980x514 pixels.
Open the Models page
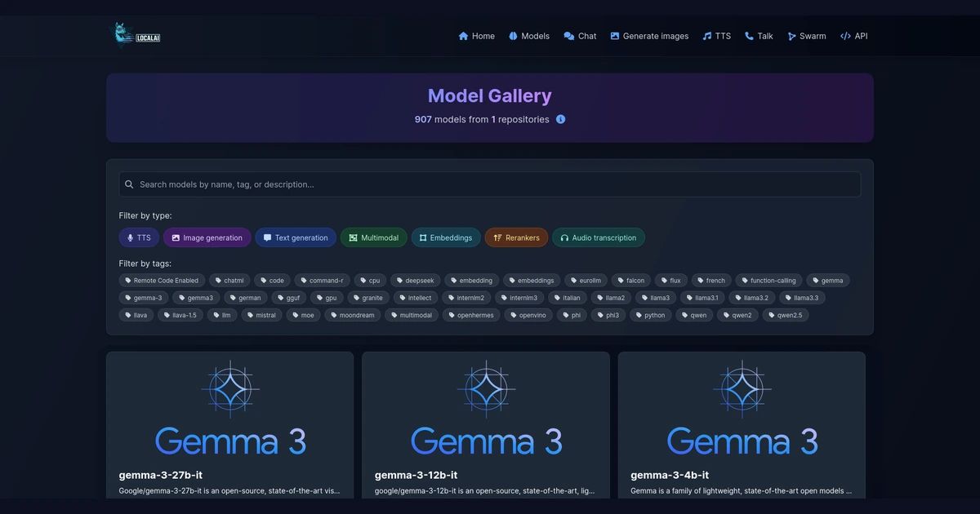point(528,36)
